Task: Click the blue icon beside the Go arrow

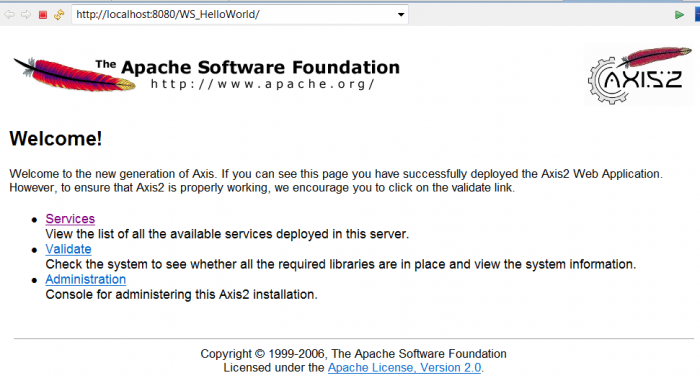Action: (x=697, y=15)
